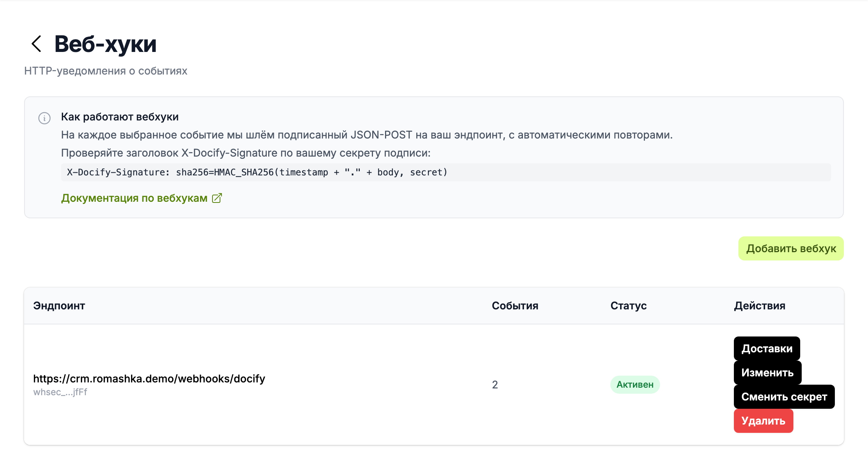This screenshot has height=475, width=868.
Task: Click the info icon beside Как работают вебхуки
Action: [x=44, y=118]
